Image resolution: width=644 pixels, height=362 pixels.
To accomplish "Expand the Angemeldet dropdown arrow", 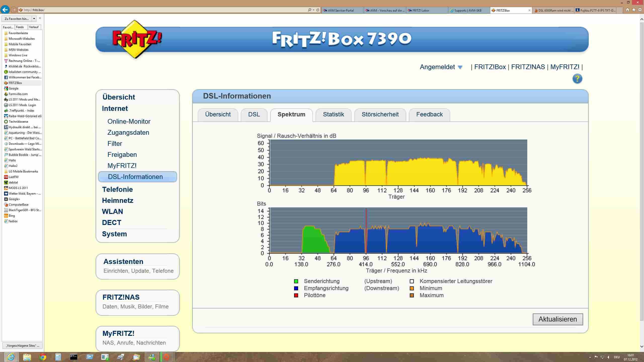I will 460,67.
